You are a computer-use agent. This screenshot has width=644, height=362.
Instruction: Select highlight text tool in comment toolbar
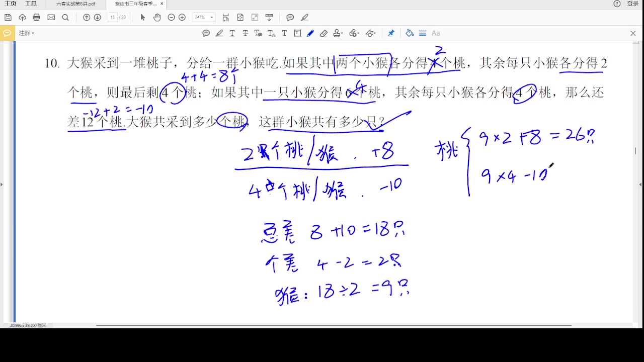[219, 33]
